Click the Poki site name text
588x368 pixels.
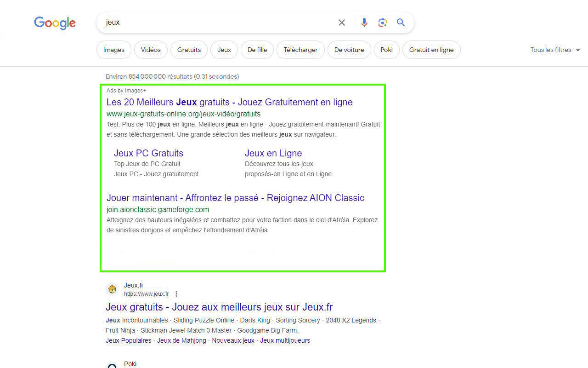pyautogui.click(x=130, y=364)
